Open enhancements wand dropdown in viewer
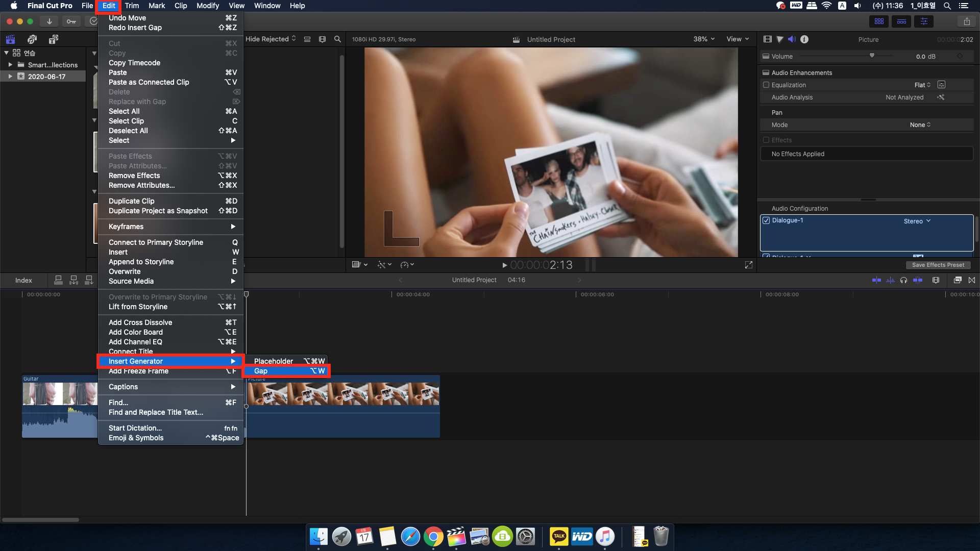980x551 pixels. click(384, 265)
